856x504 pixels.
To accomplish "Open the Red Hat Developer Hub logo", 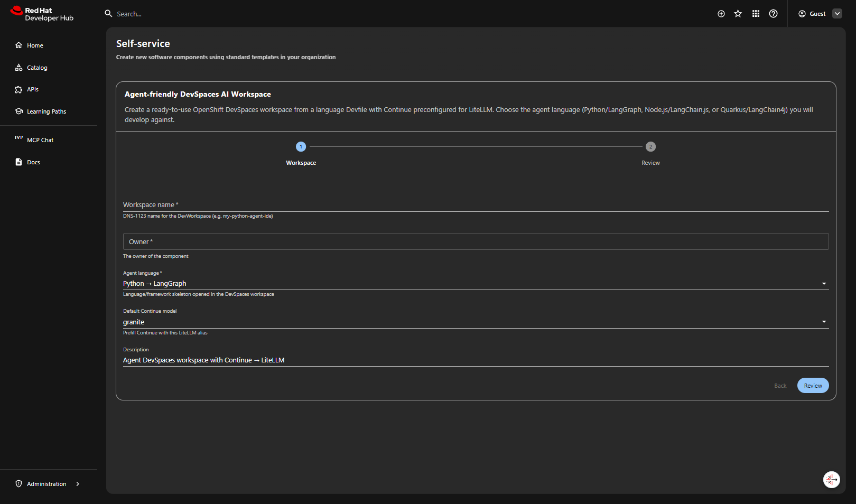I will [x=42, y=14].
